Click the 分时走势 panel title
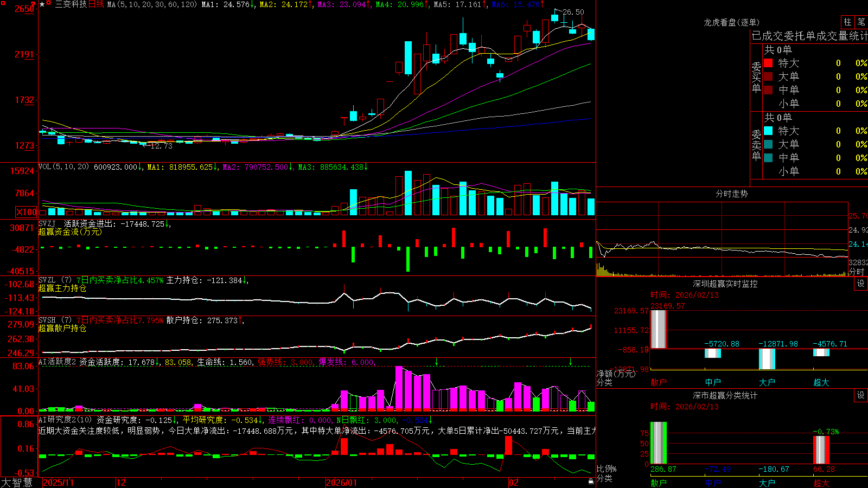868x488 pixels. [732, 194]
